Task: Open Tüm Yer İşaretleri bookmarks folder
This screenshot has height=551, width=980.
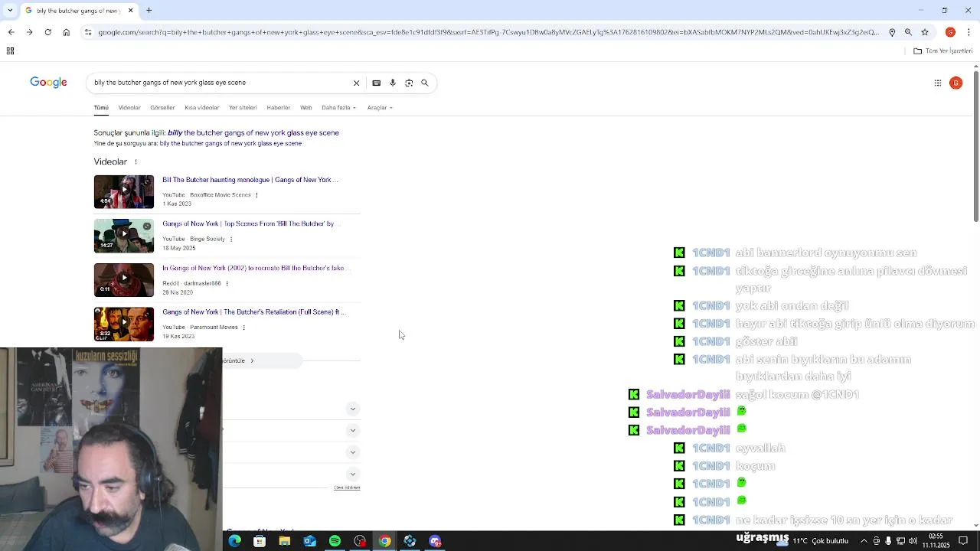Action: pos(943,51)
